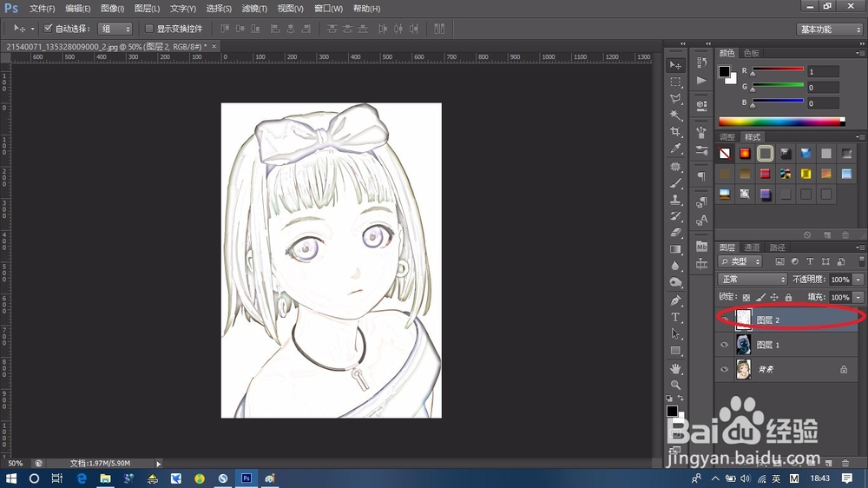The width and height of the screenshot is (868, 488).
Task: Toggle the Auto-Select (自动选择) checkbox
Action: (48, 29)
